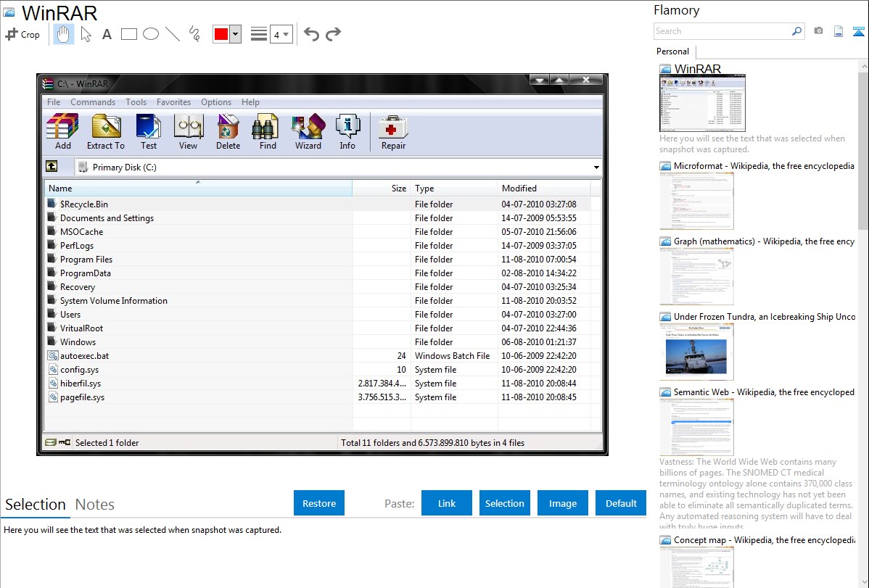869x588 pixels.
Task: Open the Under Frozen Tundra ship thumbnail
Action: point(696,352)
